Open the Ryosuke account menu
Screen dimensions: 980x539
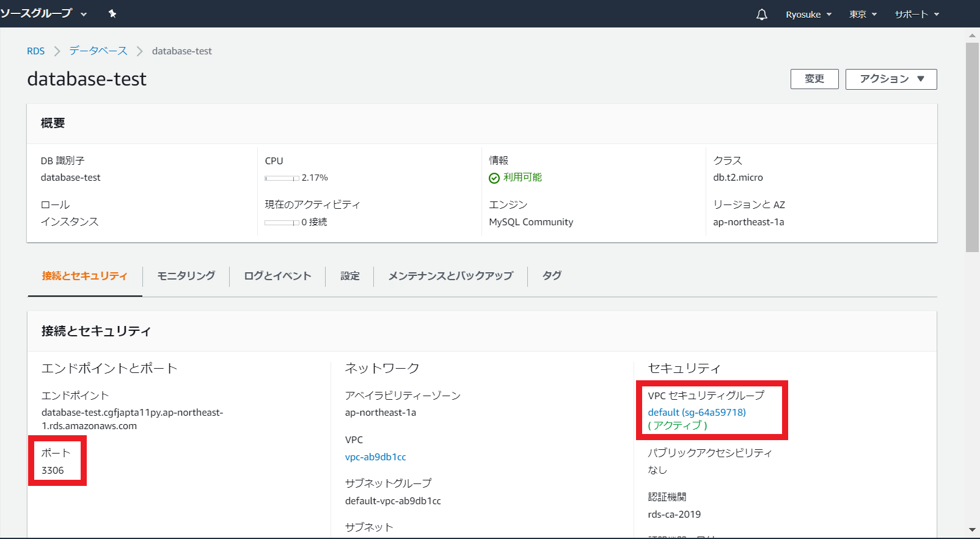pyautogui.click(x=808, y=14)
